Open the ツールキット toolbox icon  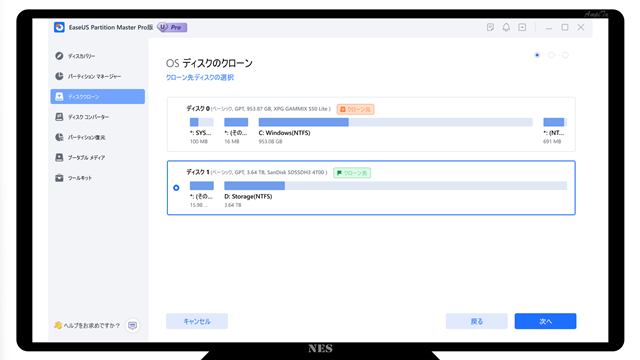click(59, 178)
